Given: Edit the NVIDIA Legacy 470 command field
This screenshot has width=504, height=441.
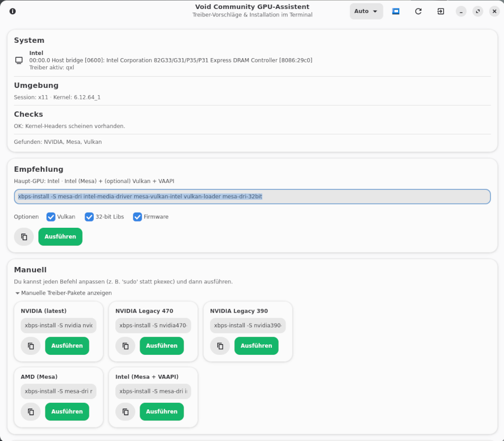Looking at the screenshot, I should 153,326.
